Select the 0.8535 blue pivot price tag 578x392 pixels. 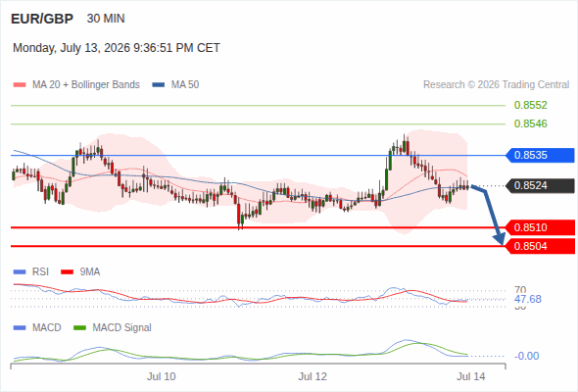540,155
